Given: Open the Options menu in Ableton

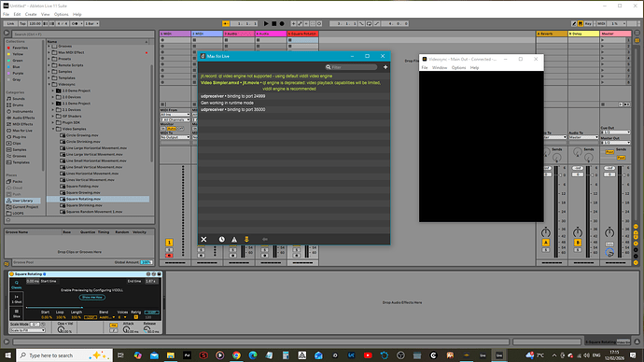Looking at the screenshot, I should [62, 14].
